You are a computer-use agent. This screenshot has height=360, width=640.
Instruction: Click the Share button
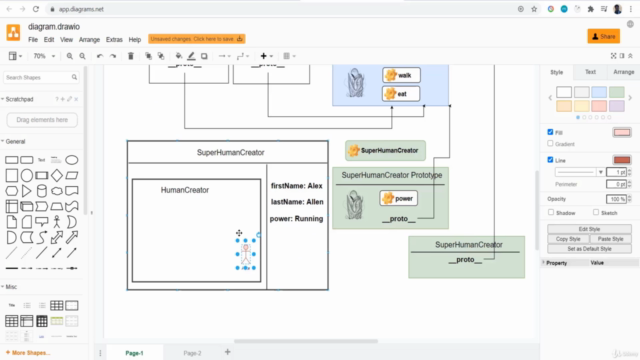[x=604, y=36]
